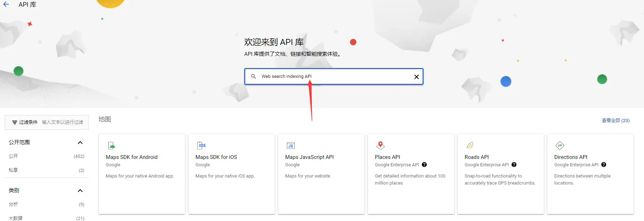Image resolution: width=644 pixels, height=221 pixels.
Task: Open the Maps JavaScript API title
Action: click(309, 157)
